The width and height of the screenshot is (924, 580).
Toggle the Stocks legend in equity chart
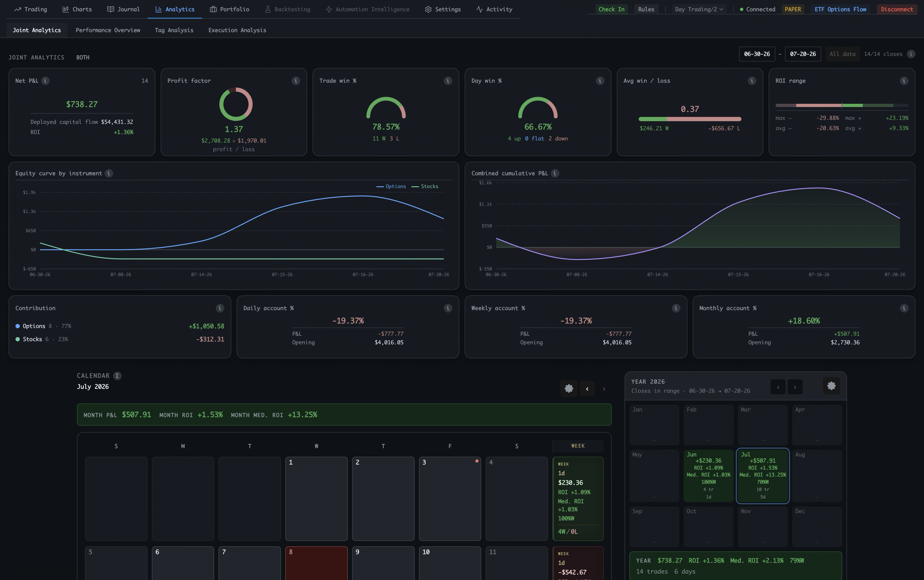click(x=425, y=186)
